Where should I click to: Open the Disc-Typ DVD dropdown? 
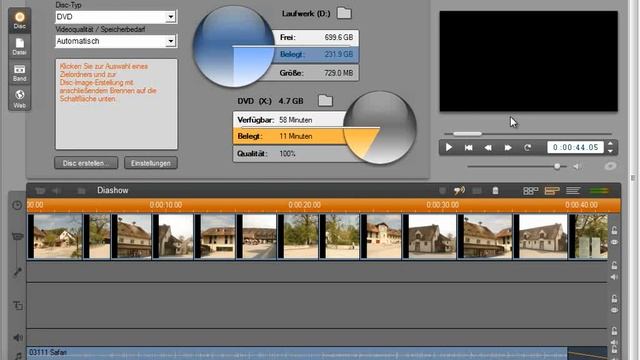click(116, 17)
